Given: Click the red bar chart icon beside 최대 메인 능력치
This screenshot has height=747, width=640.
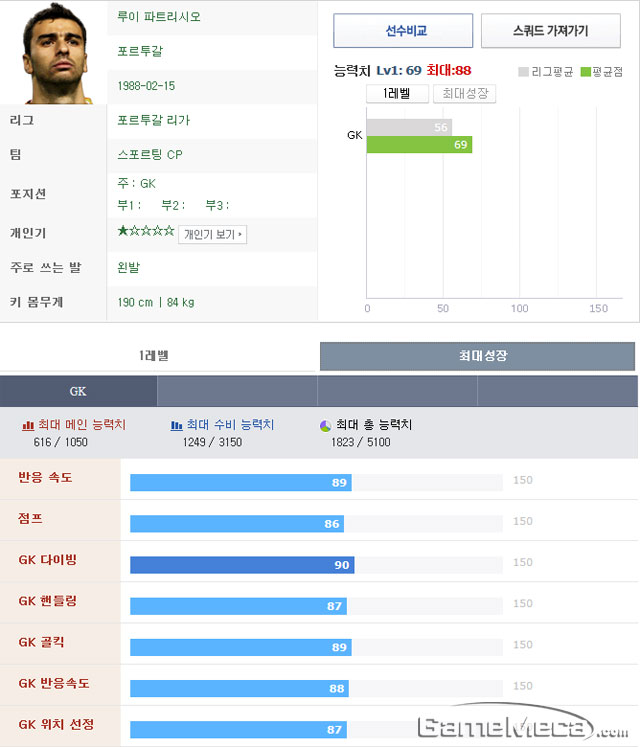Looking at the screenshot, I should (28, 425).
